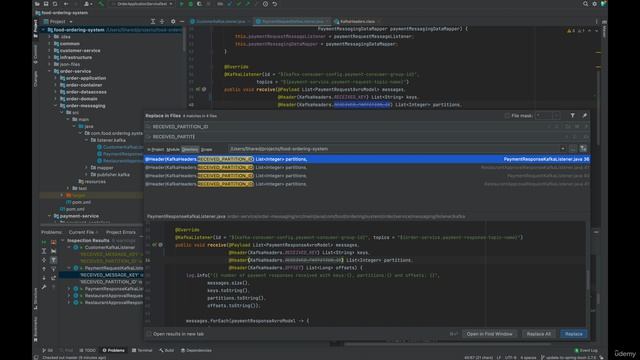Select Scope option
Image resolution: width=640 pixels, height=360 pixels.
tap(207, 149)
